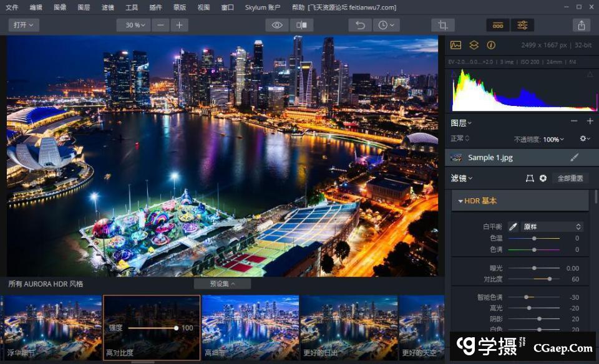The height and width of the screenshot is (364, 599).
Task: Select the Crop tool
Action: (x=443, y=25)
